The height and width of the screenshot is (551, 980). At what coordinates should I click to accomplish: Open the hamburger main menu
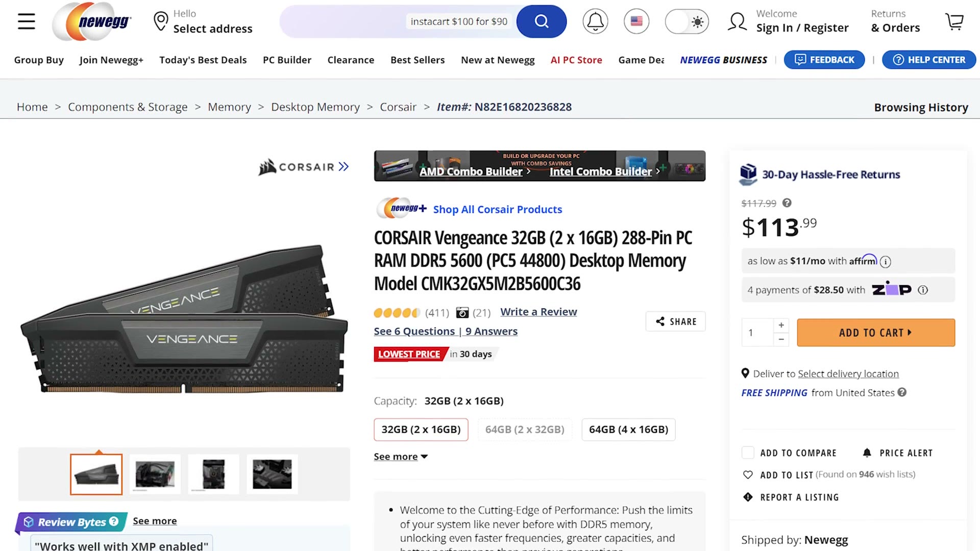(x=27, y=21)
